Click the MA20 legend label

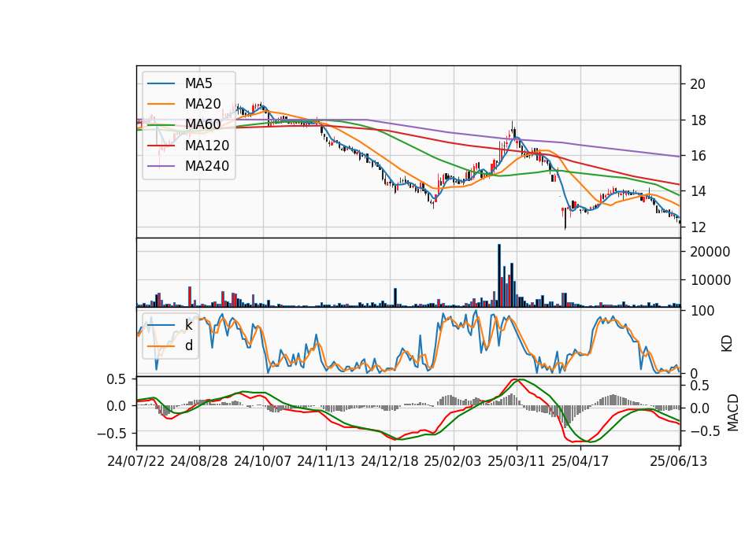[202, 104]
